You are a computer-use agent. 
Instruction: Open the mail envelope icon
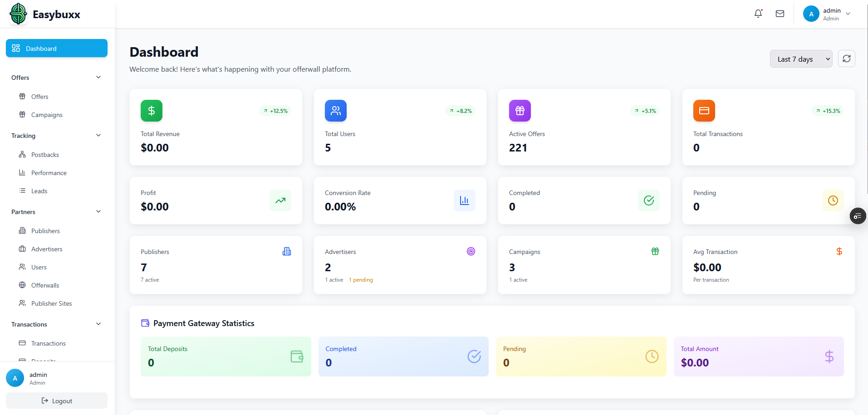coord(780,14)
